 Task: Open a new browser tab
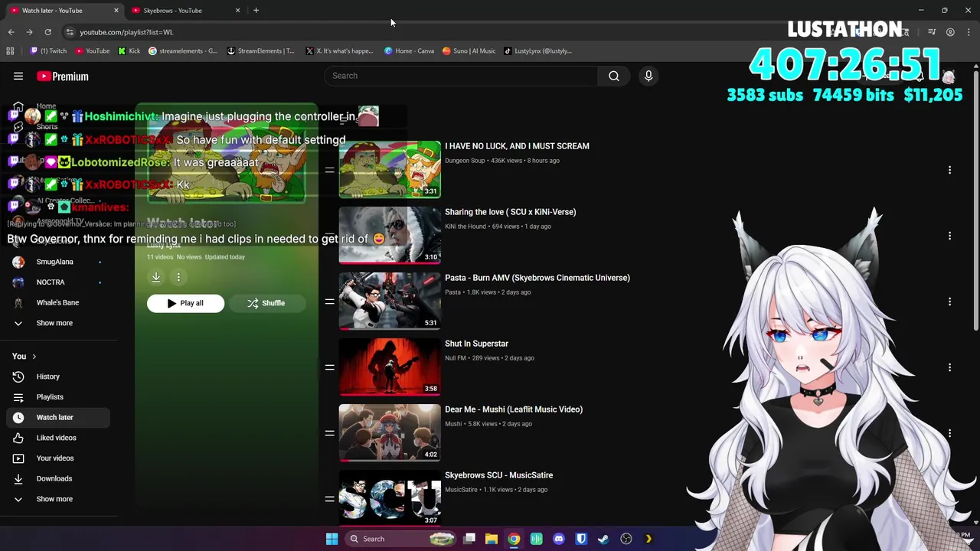click(256, 11)
